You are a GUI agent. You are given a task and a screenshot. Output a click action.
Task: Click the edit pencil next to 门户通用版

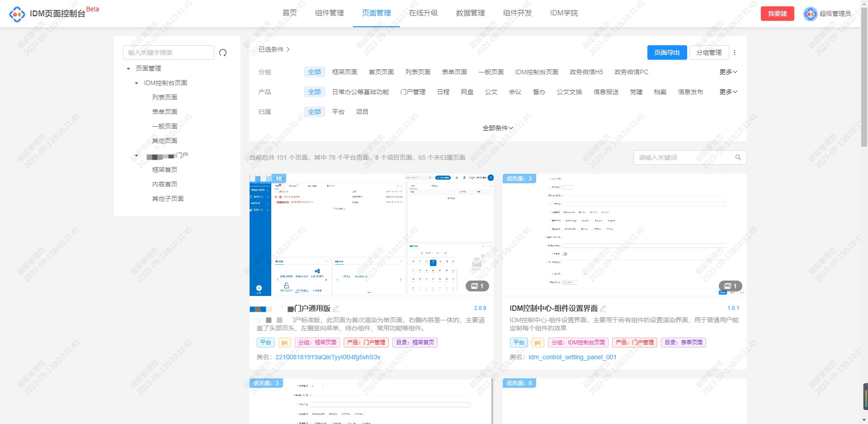(336, 309)
